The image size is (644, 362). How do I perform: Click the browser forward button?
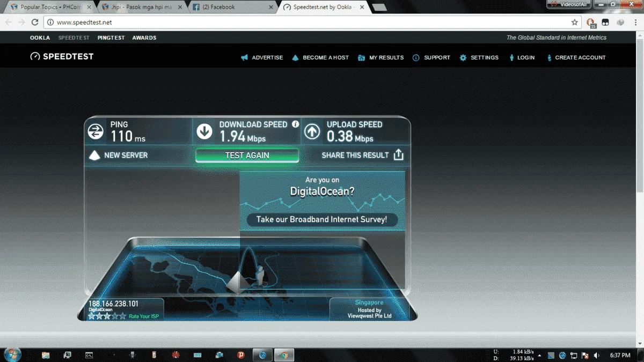click(x=21, y=23)
